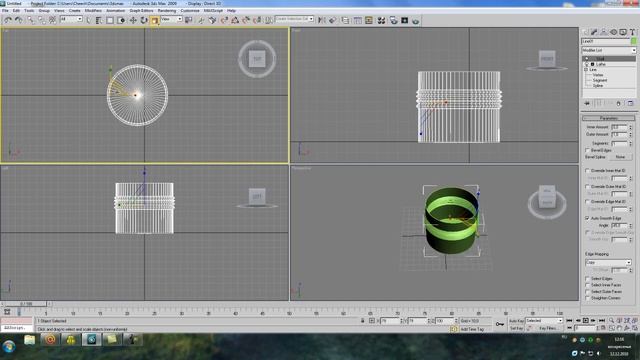Screen dimensions: 640x360
Task: Enable Straighten Corners checkbox
Action: click(x=587, y=298)
